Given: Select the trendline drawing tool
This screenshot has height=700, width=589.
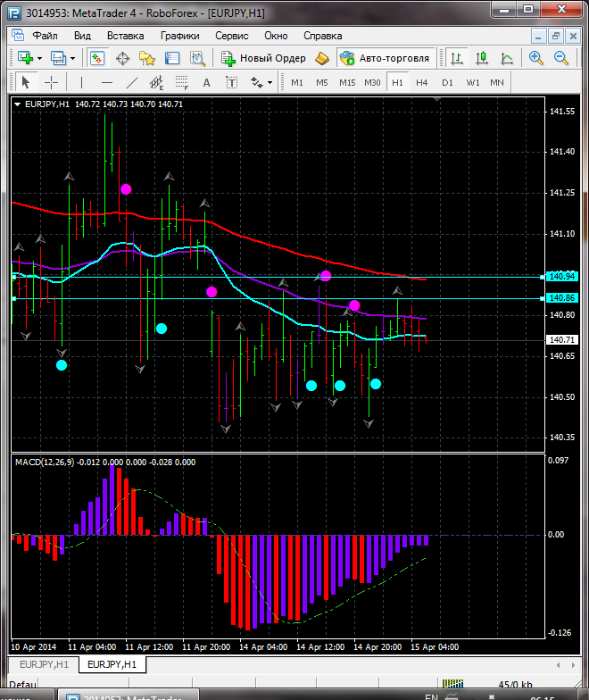Looking at the screenshot, I should pos(132,82).
